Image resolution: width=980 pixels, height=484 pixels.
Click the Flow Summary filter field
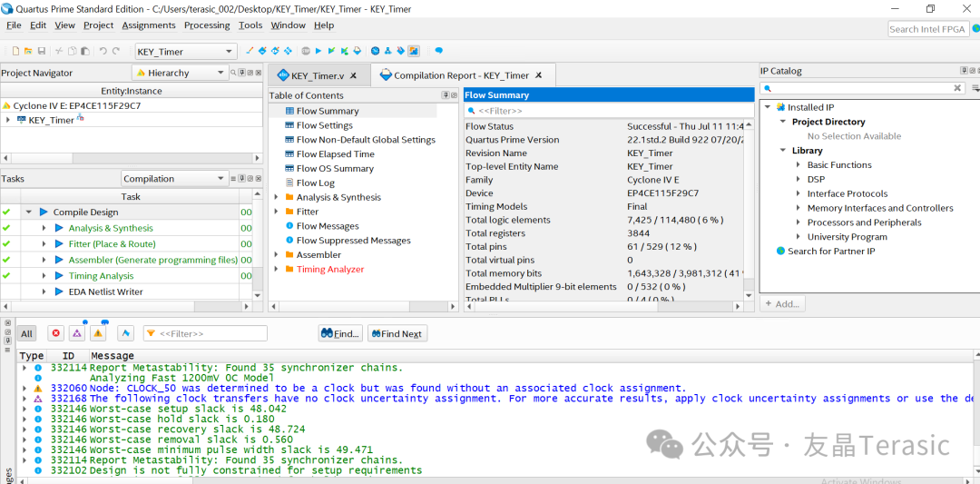click(x=609, y=111)
